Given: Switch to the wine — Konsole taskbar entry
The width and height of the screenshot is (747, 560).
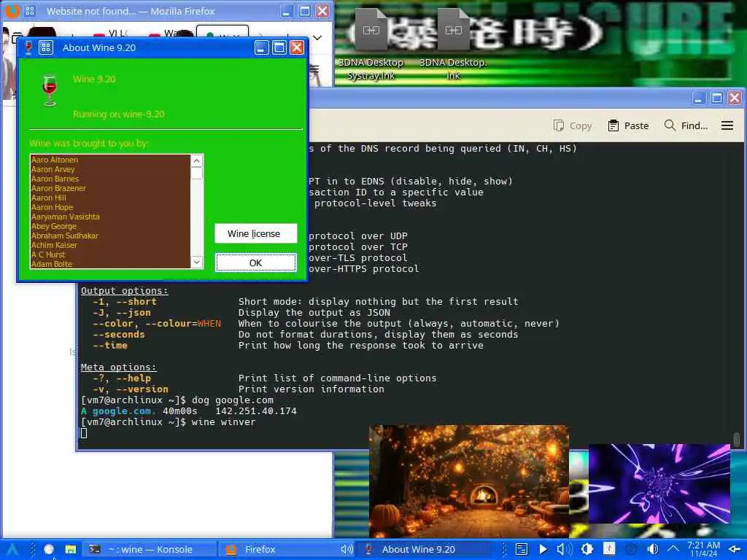Looking at the screenshot, I should click(150, 550).
